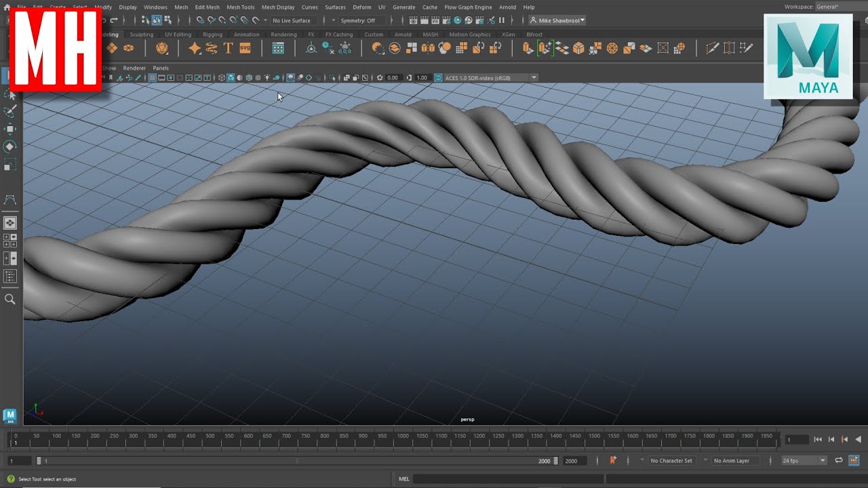Click the Platonic solid shelf icon
Viewport: 868px width, 488px height.
pyautogui.click(x=162, y=47)
